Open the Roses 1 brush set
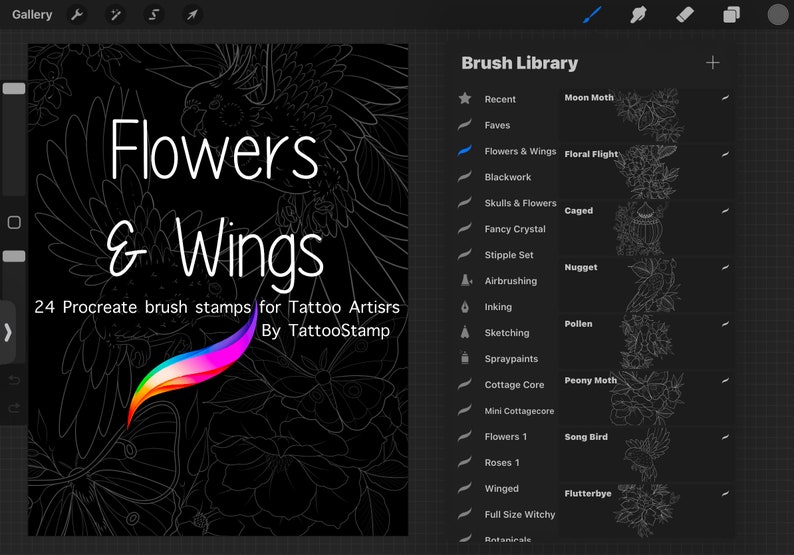 (x=505, y=462)
